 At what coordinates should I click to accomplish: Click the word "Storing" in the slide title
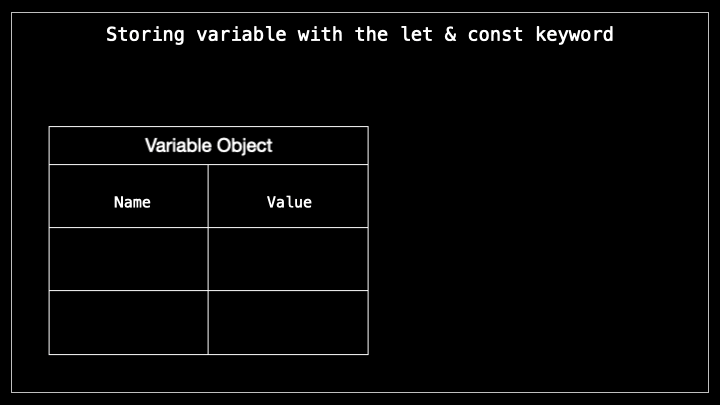[x=145, y=35]
